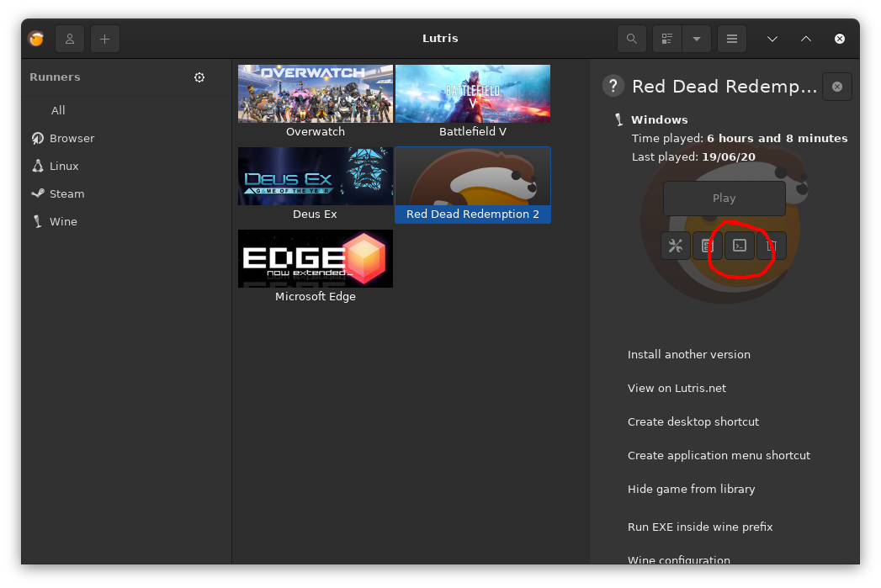Click Create application menu shortcut
The image size is (881, 588).
tap(719, 456)
